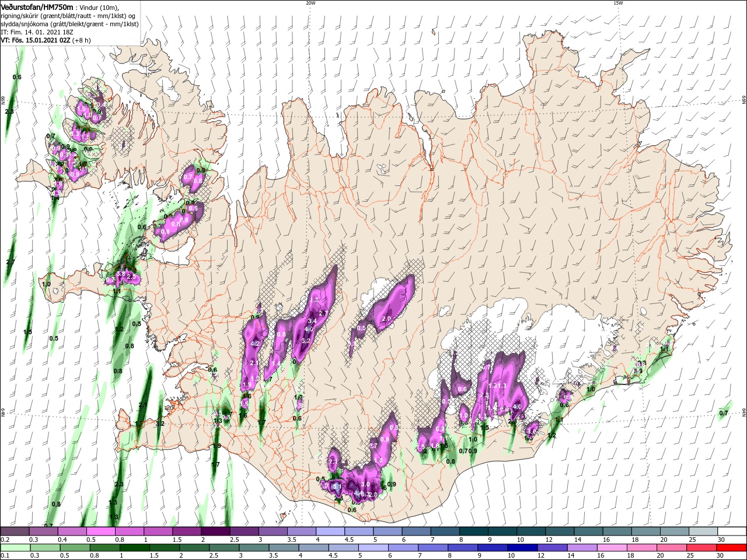Click the bright red rain swatch above 30
This screenshot has height=560, width=747.
(x=731, y=548)
